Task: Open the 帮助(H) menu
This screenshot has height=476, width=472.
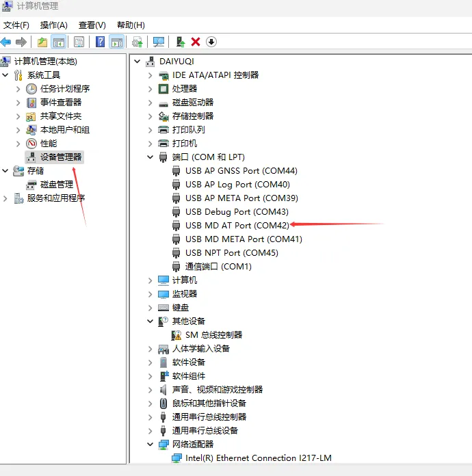Action: click(131, 25)
